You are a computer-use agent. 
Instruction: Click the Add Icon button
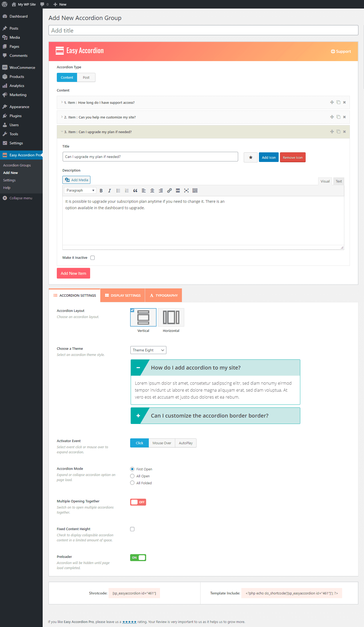coord(269,157)
